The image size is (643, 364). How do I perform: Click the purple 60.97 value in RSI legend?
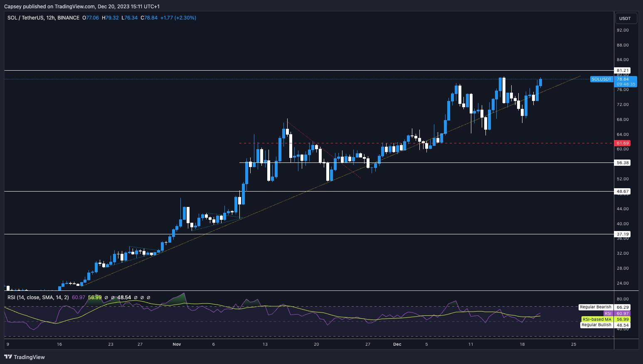[x=79, y=298]
